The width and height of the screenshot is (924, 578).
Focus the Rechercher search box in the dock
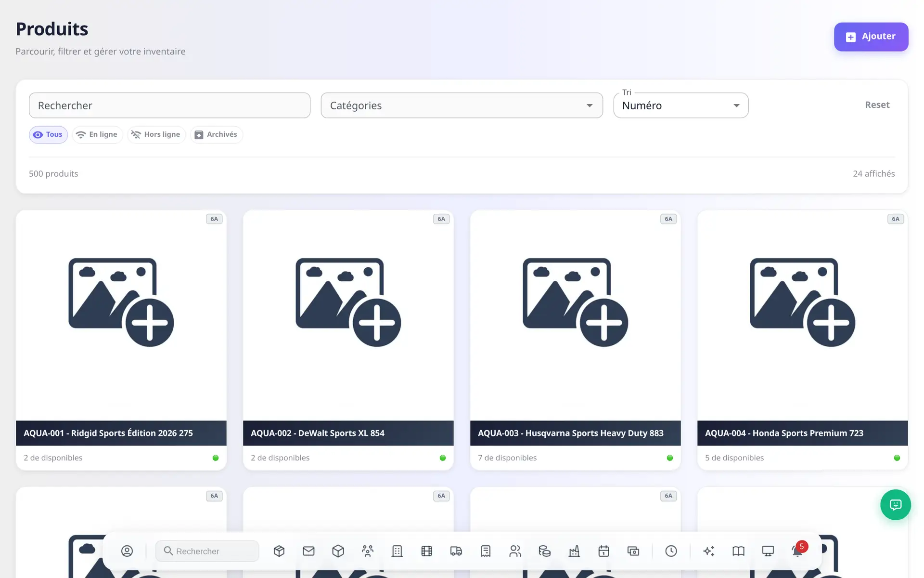pos(207,551)
